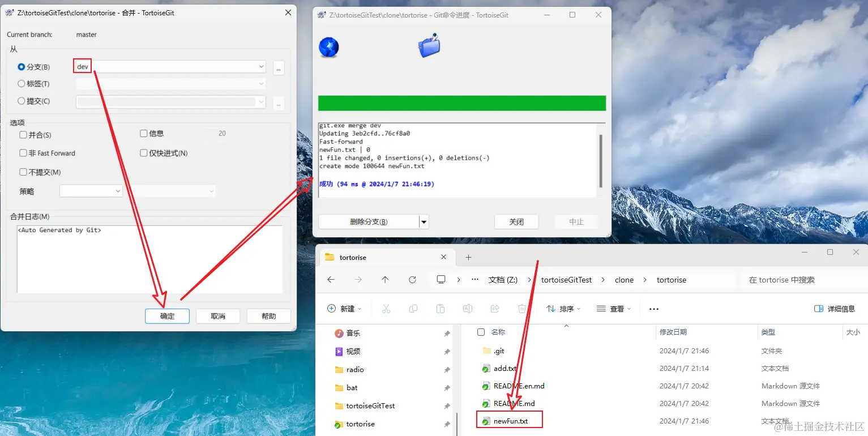Click the This PC icon in address bar

[x=441, y=280]
